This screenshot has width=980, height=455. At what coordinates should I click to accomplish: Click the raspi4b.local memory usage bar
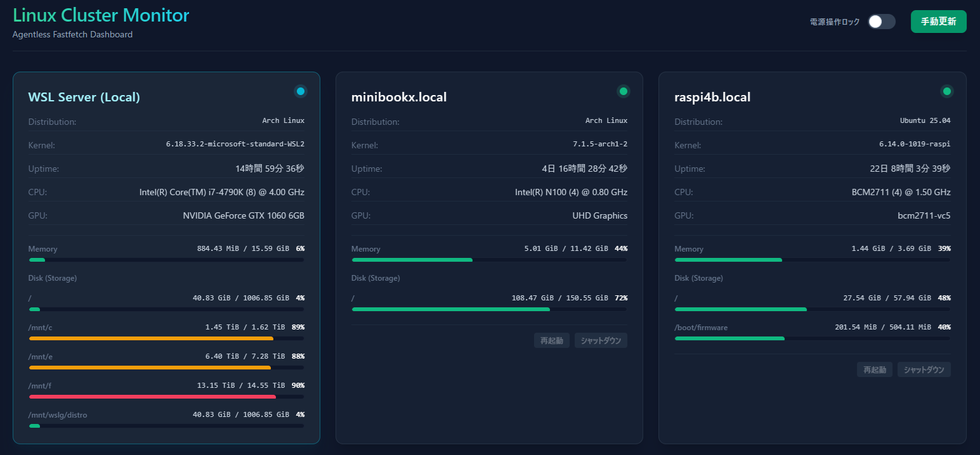[813, 260]
